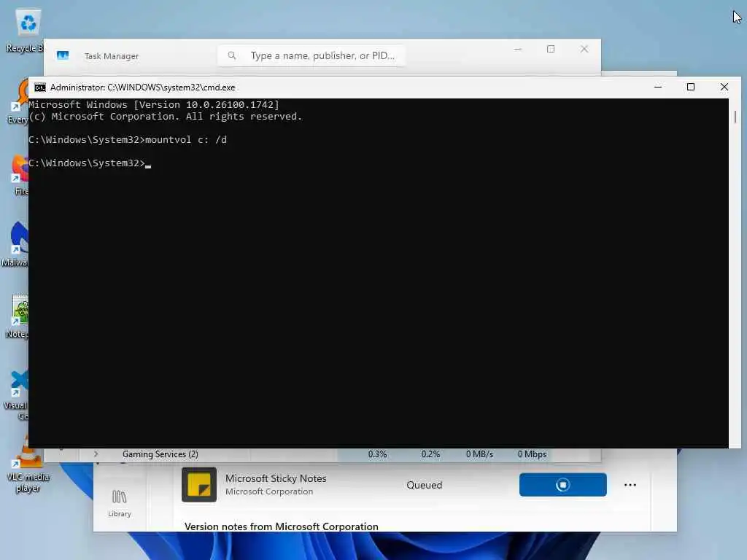Close the Task Manager window
This screenshot has height=560, width=747.
[x=584, y=49]
